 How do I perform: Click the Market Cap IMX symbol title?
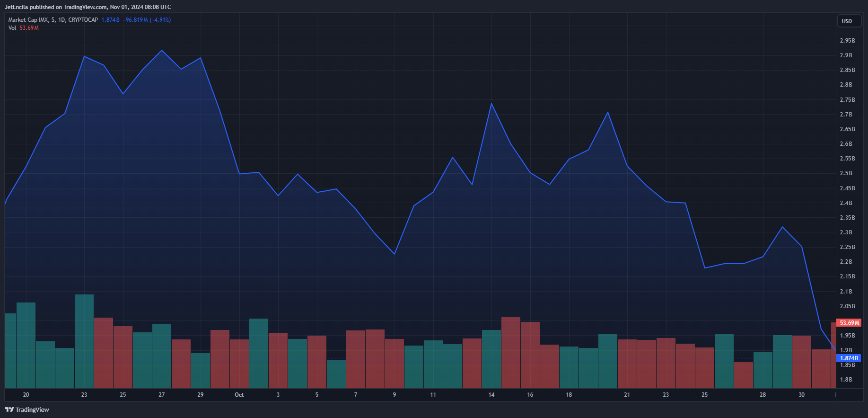[53, 20]
